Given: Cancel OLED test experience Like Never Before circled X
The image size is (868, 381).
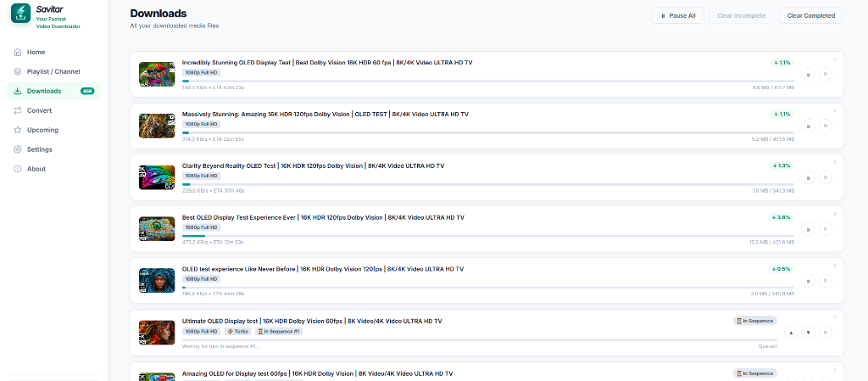Looking at the screenshot, I should pos(826,281).
